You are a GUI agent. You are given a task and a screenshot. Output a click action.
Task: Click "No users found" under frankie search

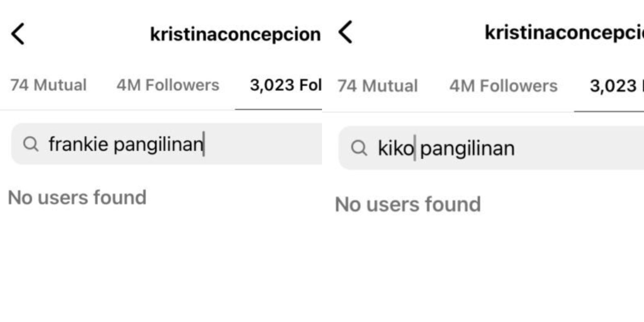coord(77,197)
